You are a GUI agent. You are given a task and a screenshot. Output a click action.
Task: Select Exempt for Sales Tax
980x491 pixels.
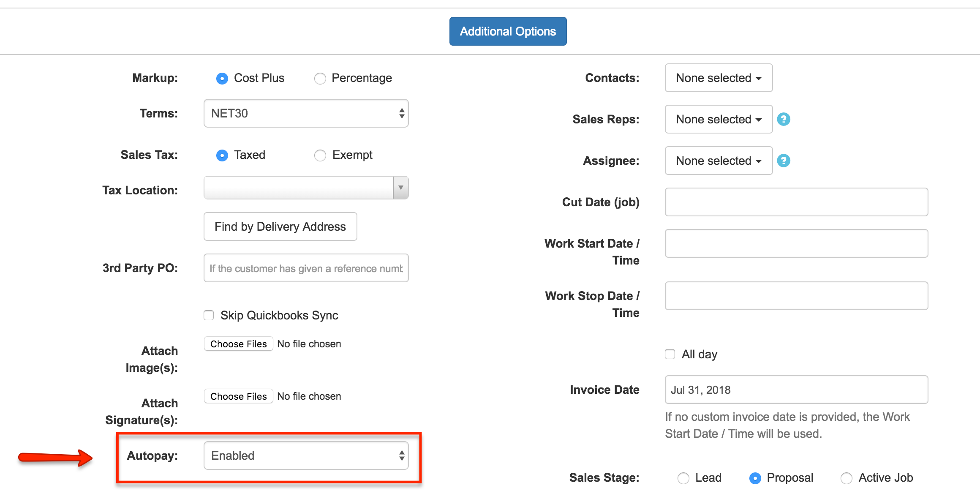pyautogui.click(x=320, y=155)
